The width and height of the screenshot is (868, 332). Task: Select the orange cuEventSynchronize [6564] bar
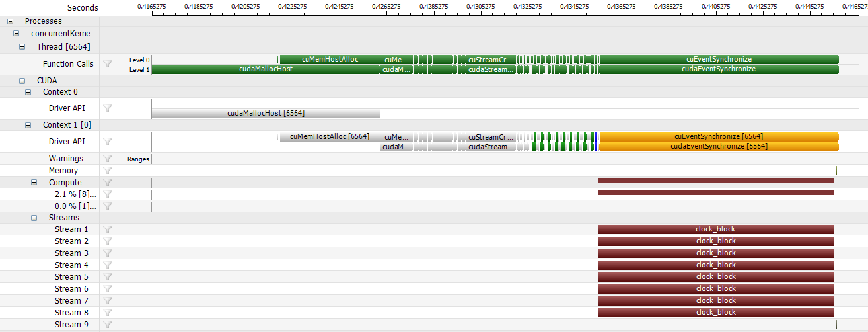tap(719, 137)
